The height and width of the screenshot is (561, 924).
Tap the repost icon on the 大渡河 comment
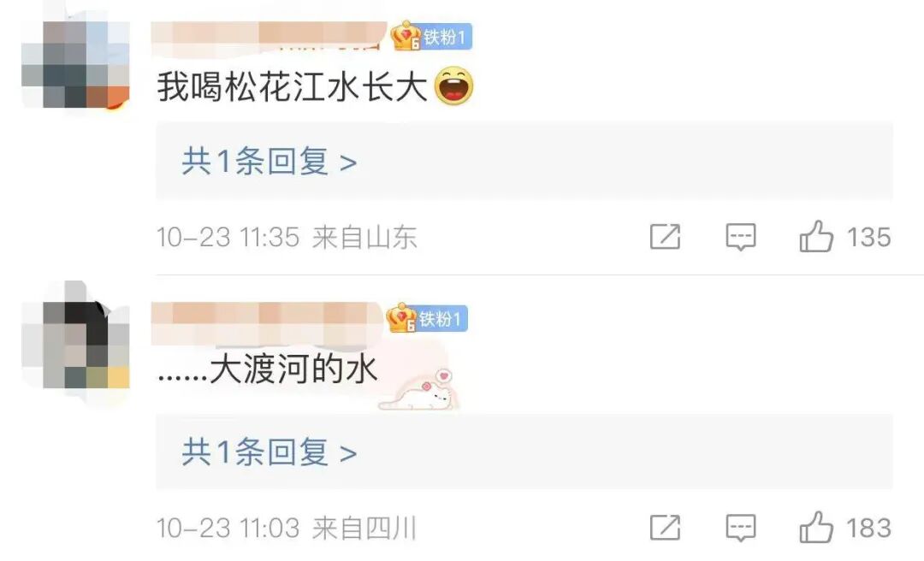point(666,528)
